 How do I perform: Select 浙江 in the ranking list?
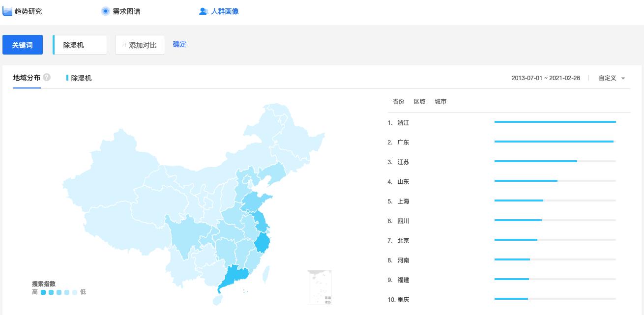403,122
